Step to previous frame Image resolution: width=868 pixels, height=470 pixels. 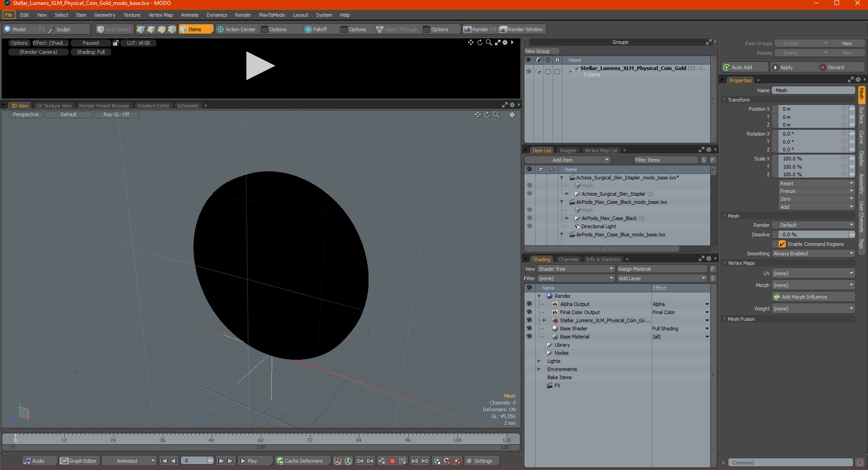pyautogui.click(x=174, y=461)
